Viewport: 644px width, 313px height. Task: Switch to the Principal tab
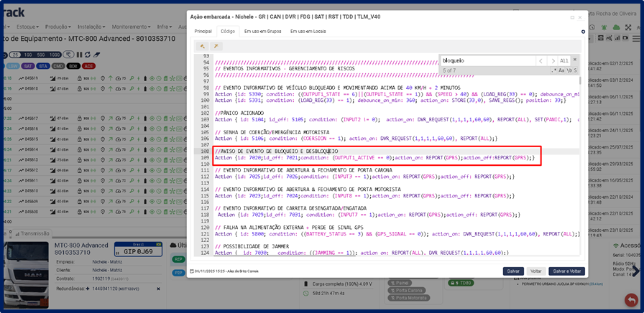tap(203, 32)
